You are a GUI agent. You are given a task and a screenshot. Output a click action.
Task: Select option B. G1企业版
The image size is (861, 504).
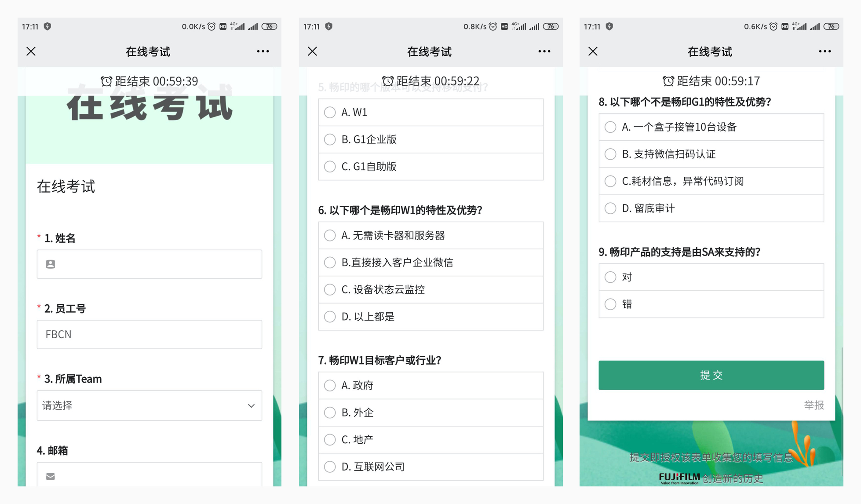coord(431,139)
